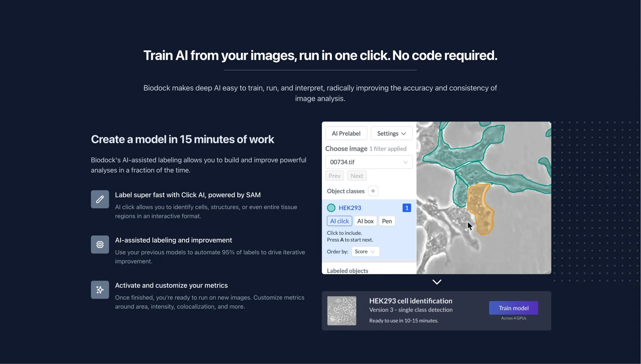
Task: Expand the 00734.tif image selector
Action: coord(369,162)
